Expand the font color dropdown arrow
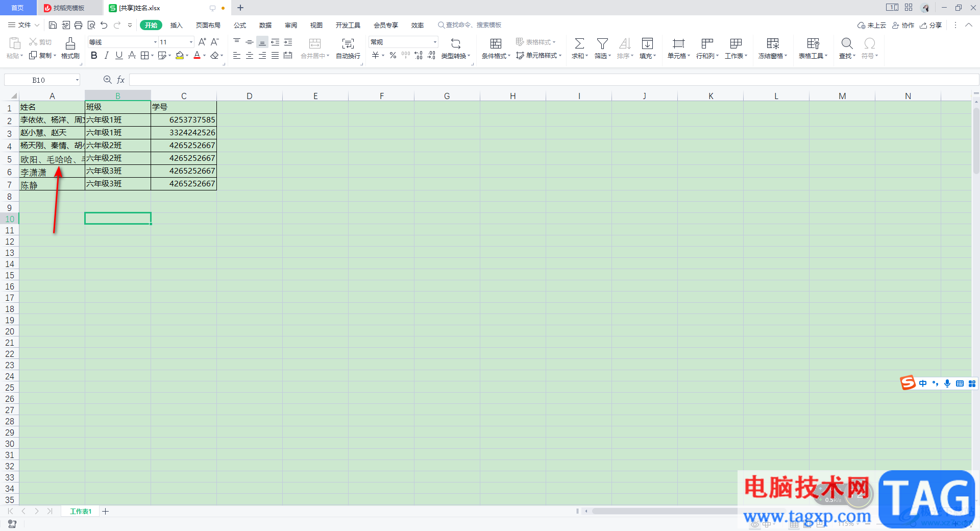 tap(205, 55)
